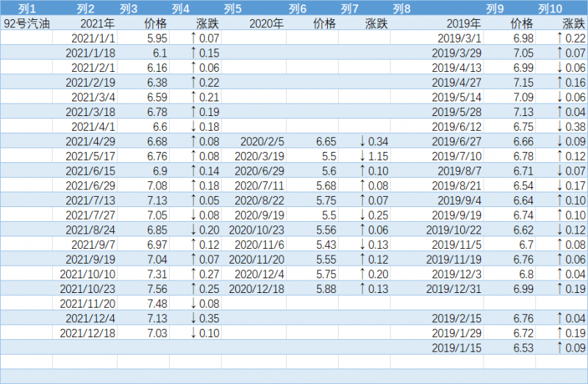The height and width of the screenshot is (384, 588).
Task: Click the 列8 column header
Action: click(x=402, y=9)
